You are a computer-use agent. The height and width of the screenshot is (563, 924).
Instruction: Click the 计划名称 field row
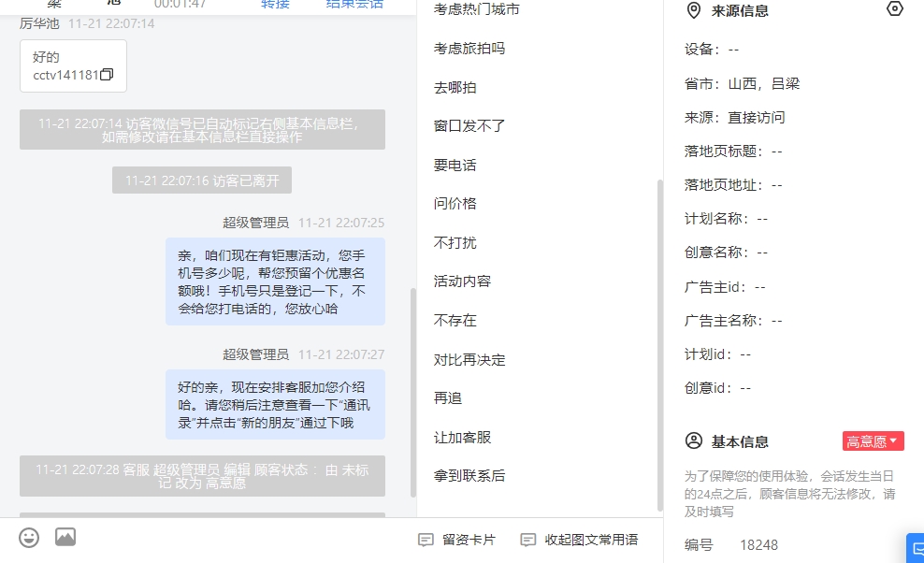tap(726, 219)
